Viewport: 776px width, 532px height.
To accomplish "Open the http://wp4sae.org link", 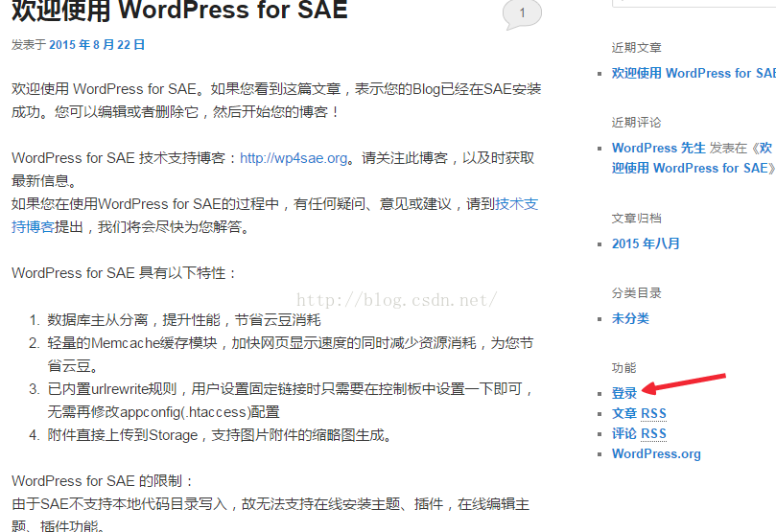I will pyautogui.click(x=294, y=158).
